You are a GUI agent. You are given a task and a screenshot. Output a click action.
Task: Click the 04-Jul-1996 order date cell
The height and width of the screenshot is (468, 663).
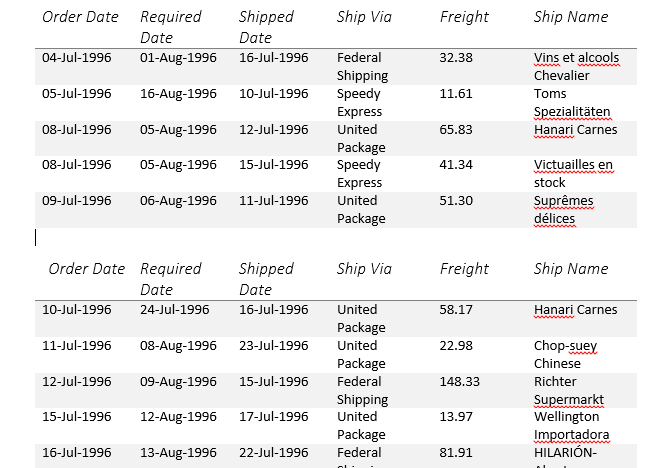coord(76,58)
